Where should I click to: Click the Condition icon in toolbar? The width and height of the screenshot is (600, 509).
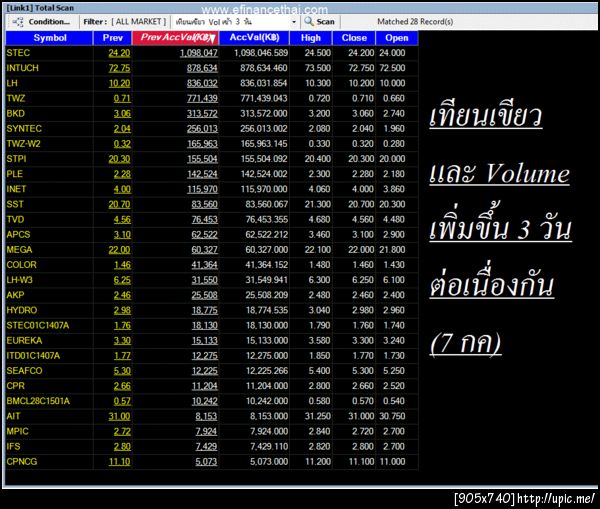(x=18, y=22)
